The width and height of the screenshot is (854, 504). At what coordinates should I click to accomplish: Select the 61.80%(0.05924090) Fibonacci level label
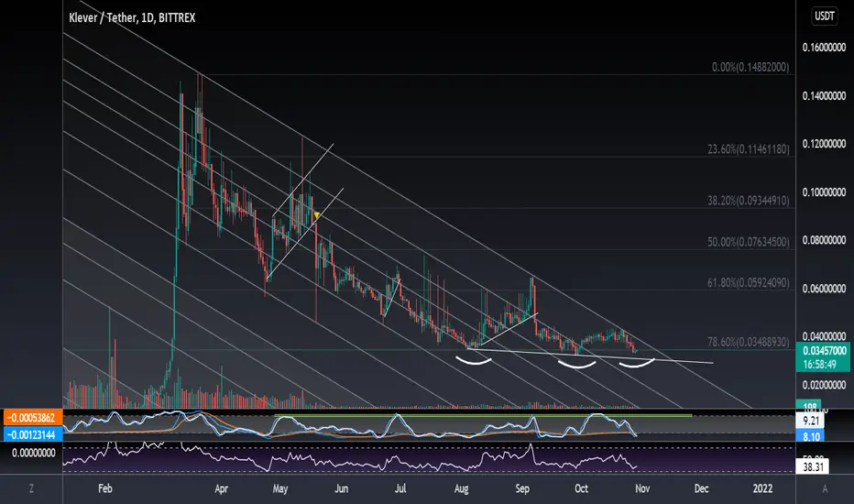click(x=749, y=282)
